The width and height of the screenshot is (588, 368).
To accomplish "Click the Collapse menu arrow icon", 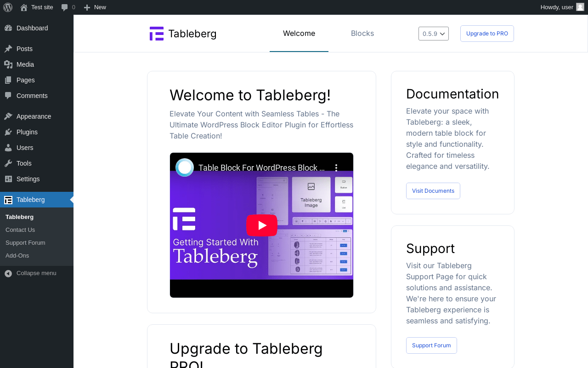I will (x=8, y=273).
